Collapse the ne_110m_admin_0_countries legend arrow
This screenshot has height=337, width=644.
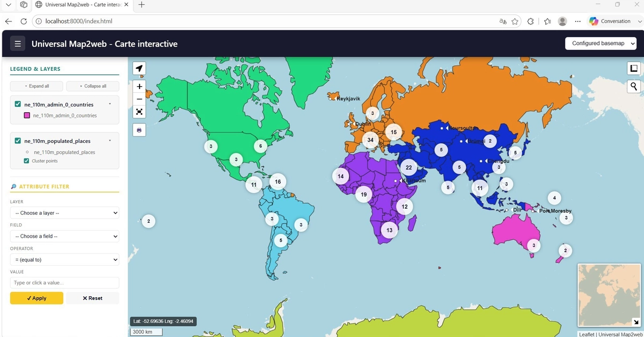pyautogui.click(x=109, y=104)
